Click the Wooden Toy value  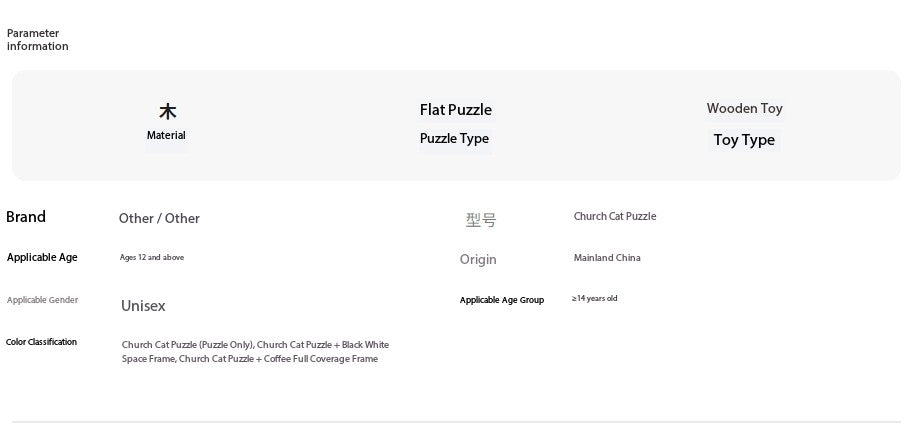tap(744, 109)
